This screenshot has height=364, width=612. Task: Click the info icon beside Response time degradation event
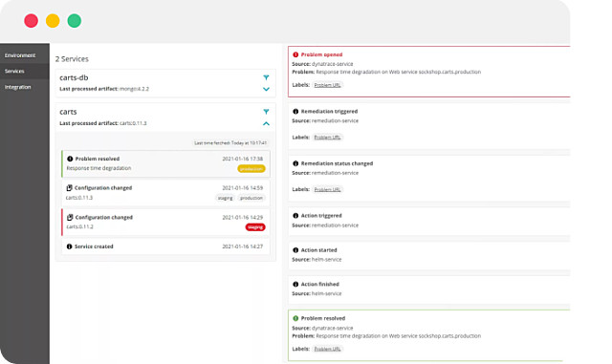coord(70,159)
